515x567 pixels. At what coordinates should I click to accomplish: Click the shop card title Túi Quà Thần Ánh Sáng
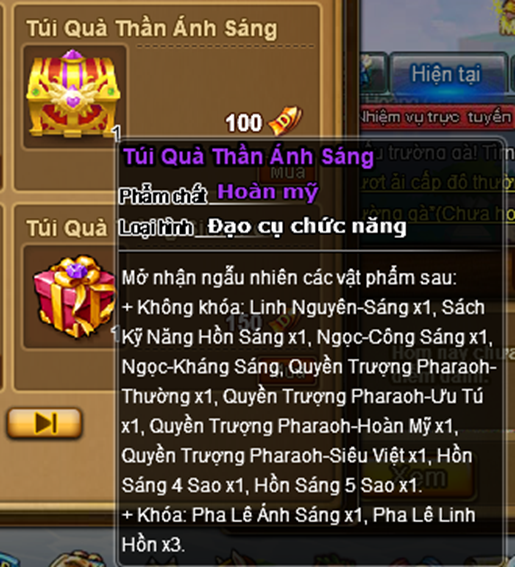[152, 29]
